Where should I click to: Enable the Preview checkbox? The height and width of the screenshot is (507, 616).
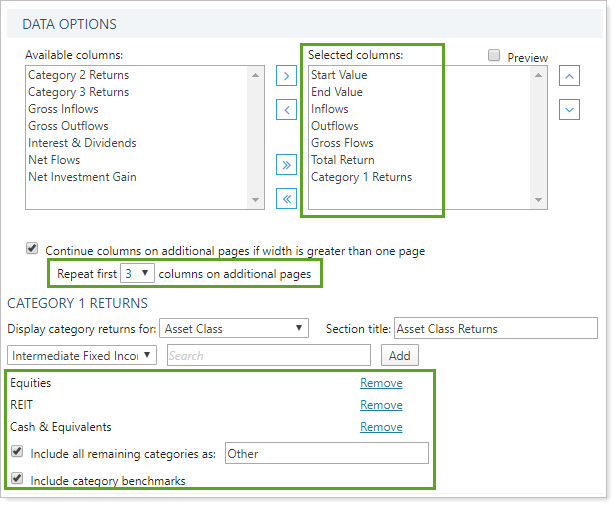click(494, 57)
